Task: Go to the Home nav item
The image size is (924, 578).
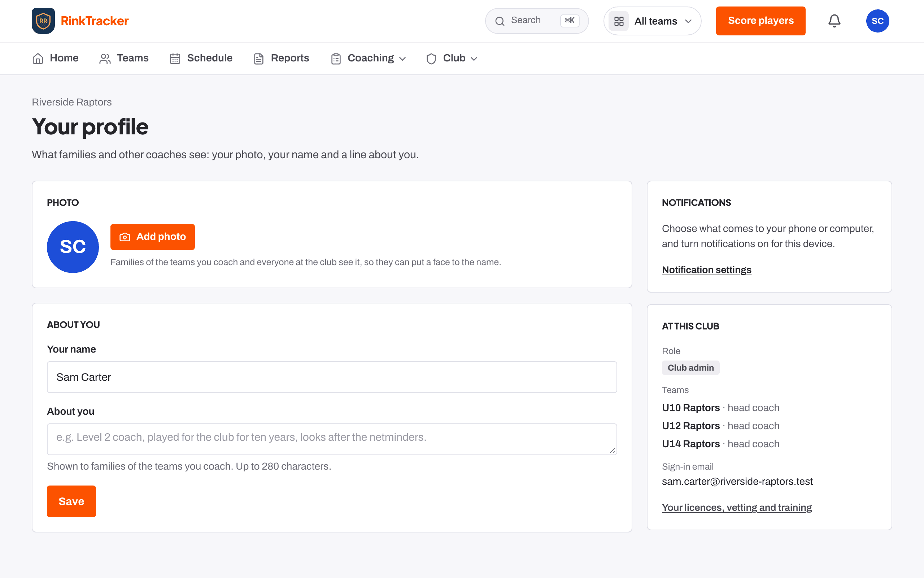Action: coord(55,58)
